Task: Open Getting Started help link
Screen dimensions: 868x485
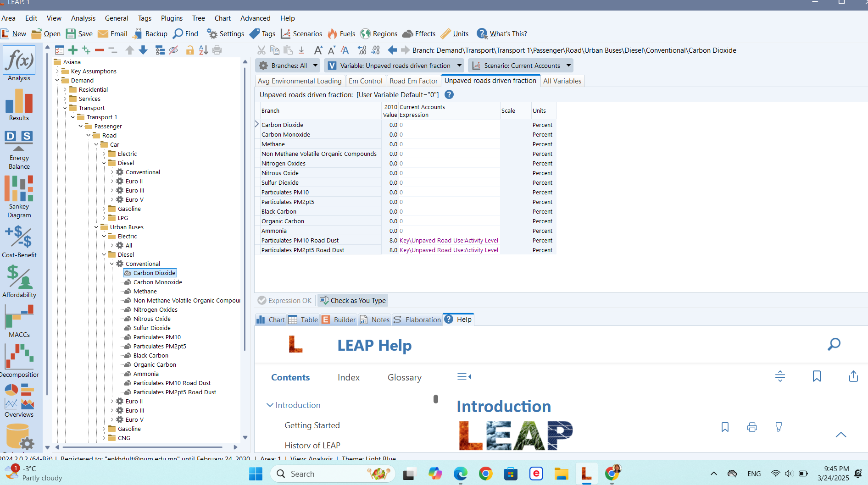Action: point(312,425)
